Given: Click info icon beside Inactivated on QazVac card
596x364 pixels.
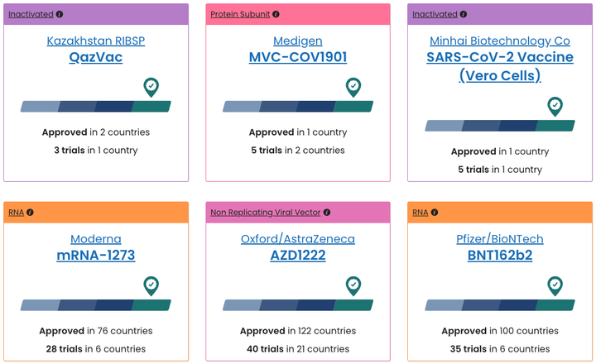Looking at the screenshot, I should tap(60, 14).
